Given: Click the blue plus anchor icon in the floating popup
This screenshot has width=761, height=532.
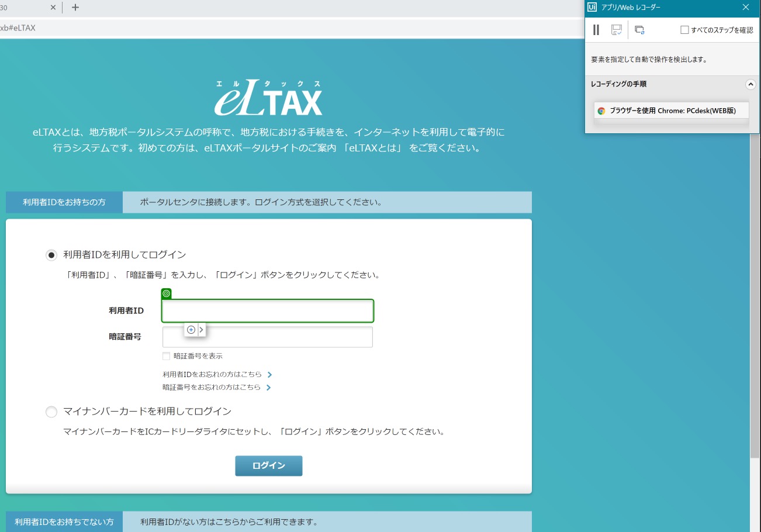Looking at the screenshot, I should point(191,330).
